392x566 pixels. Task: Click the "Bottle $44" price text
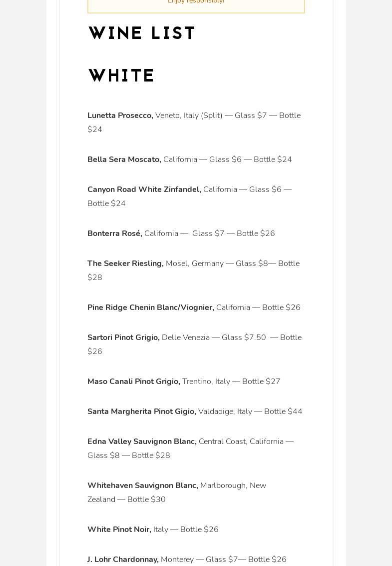click(283, 411)
